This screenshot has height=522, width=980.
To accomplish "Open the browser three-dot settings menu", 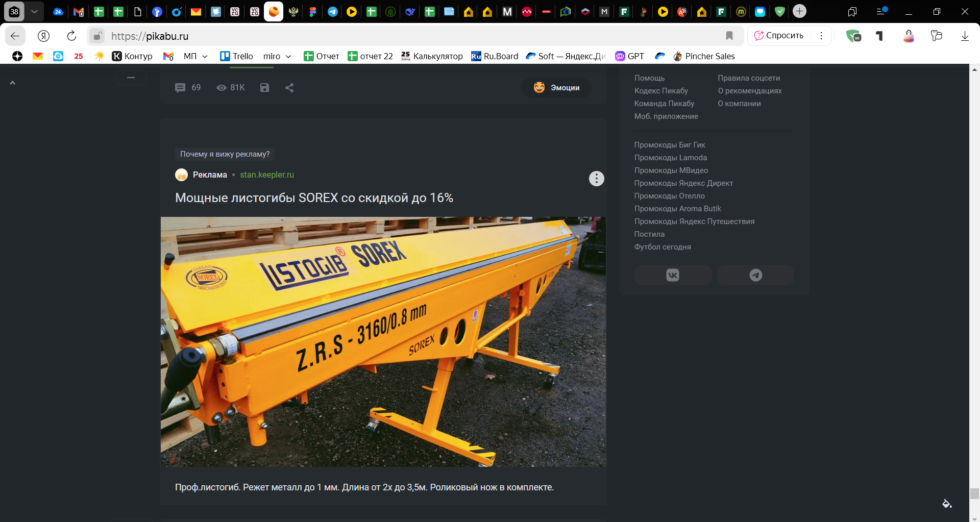I will (821, 36).
